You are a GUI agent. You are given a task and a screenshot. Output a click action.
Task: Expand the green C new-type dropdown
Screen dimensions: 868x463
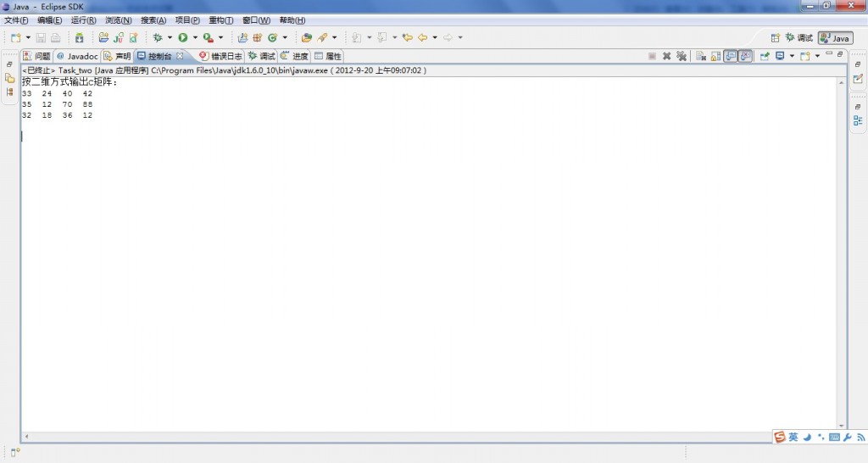[x=285, y=37]
